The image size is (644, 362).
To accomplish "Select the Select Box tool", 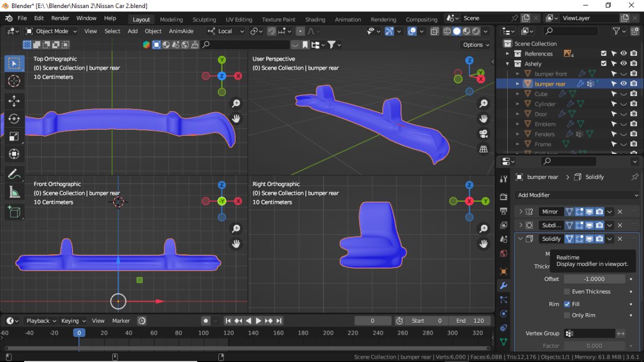I will pyautogui.click(x=14, y=63).
